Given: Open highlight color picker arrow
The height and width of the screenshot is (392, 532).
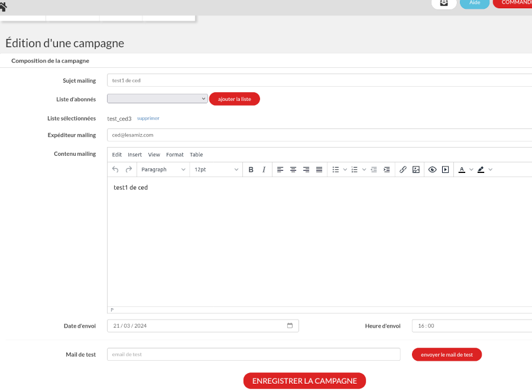Looking at the screenshot, I should (x=490, y=169).
